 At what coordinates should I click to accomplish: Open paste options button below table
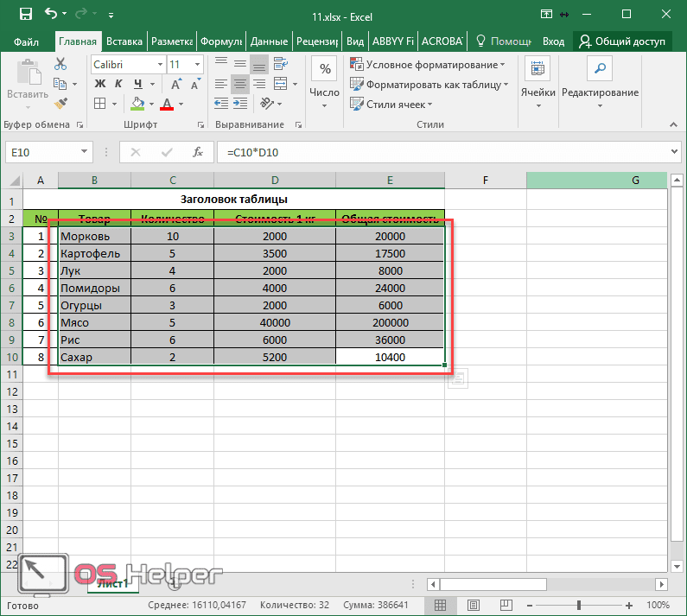(x=458, y=378)
